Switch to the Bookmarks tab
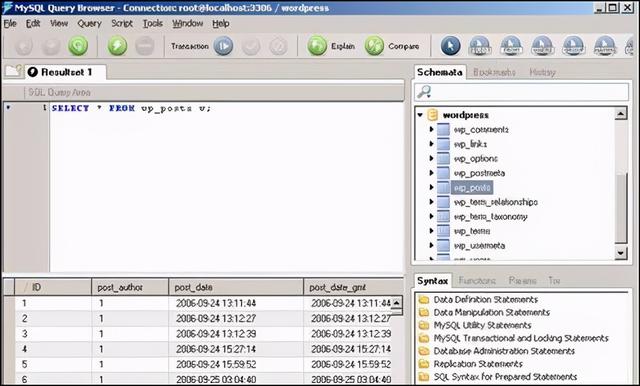Image resolution: width=640 pixels, height=386 pixels. [x=494, y=73]
